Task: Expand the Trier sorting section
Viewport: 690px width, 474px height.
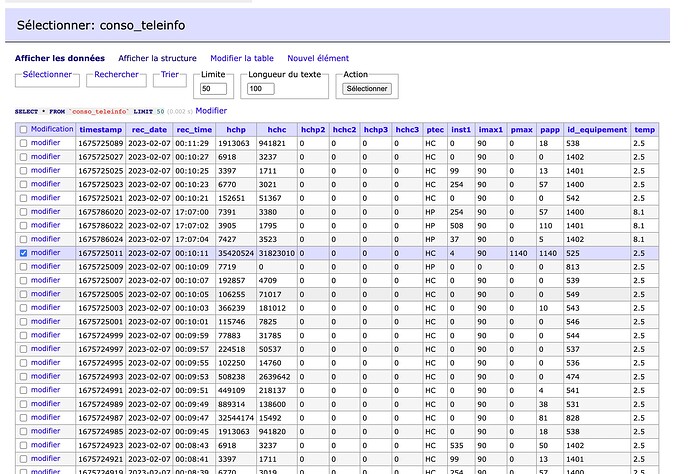Action: pos(169,75)
